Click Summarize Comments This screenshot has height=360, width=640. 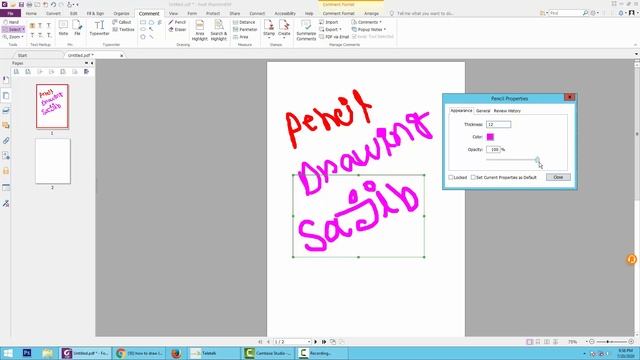(306, 30)
